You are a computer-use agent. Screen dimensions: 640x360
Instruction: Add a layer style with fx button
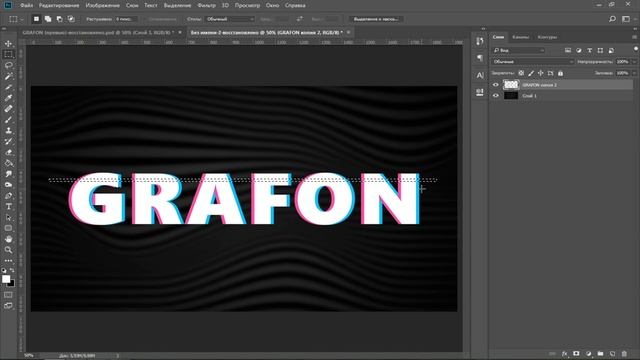tap(564, 353)
